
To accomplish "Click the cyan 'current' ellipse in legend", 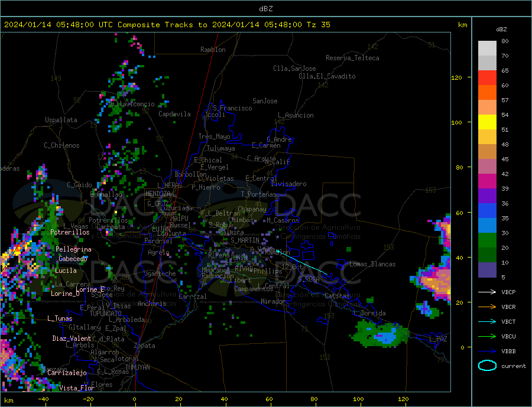I will [x=487, y=366].
